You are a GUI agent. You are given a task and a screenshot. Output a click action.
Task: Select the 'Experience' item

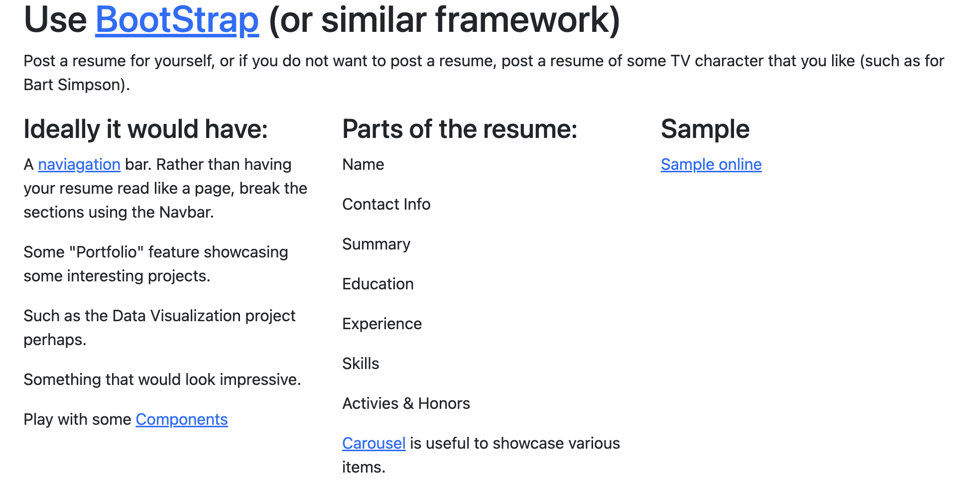pos(382,324)
